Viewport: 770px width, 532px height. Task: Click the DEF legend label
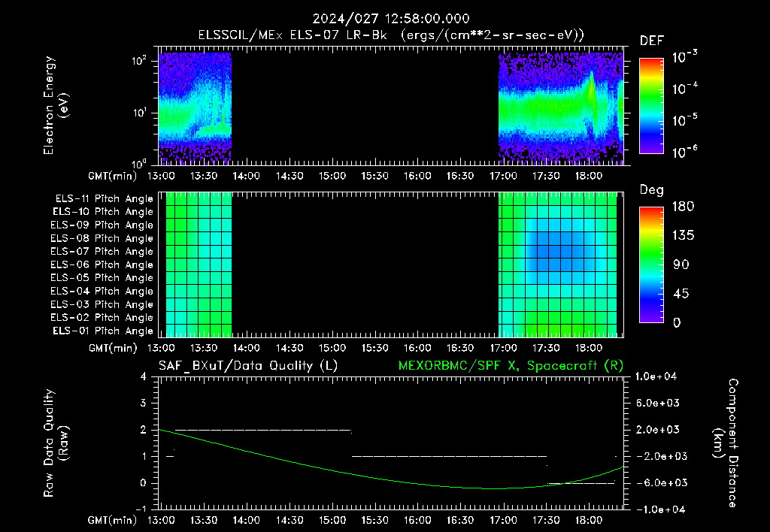[652, 41]
